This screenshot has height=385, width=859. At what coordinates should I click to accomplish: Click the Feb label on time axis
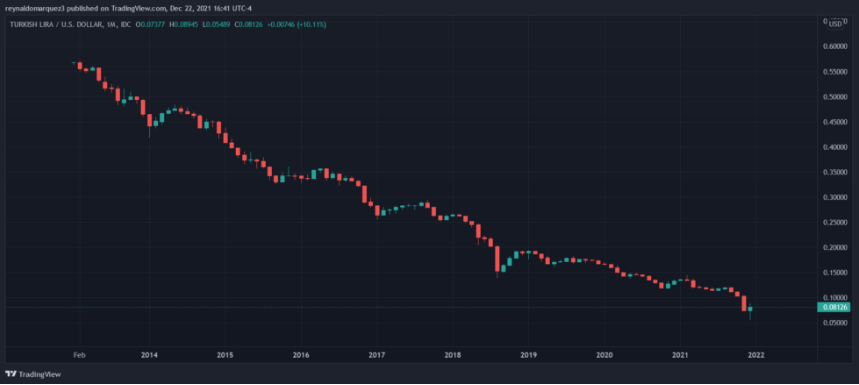click(79, 355)
